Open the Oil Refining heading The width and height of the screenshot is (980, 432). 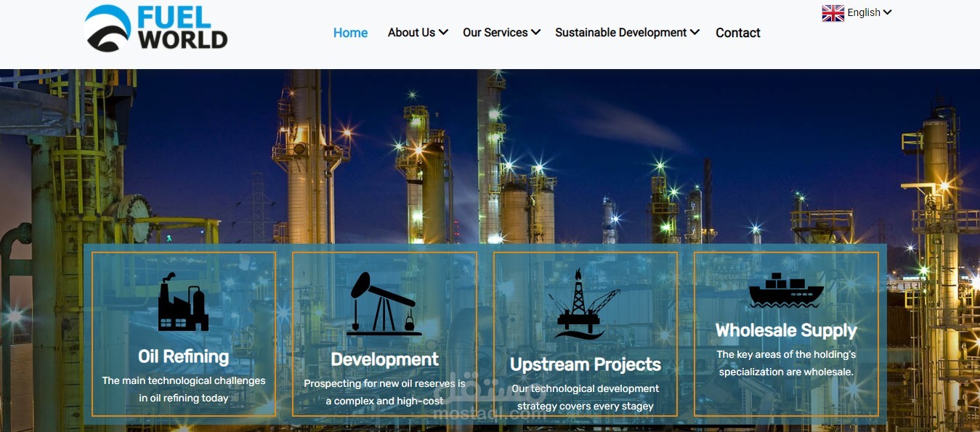tap(183, 357)
